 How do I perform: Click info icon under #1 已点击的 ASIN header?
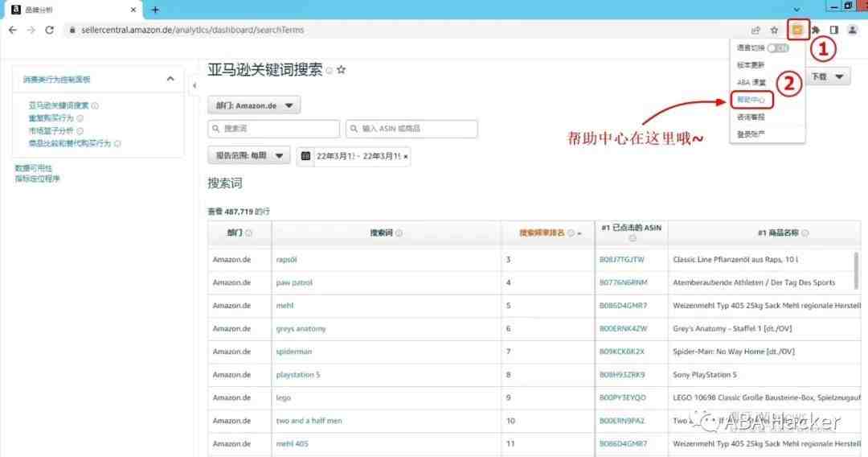[633, 238]
